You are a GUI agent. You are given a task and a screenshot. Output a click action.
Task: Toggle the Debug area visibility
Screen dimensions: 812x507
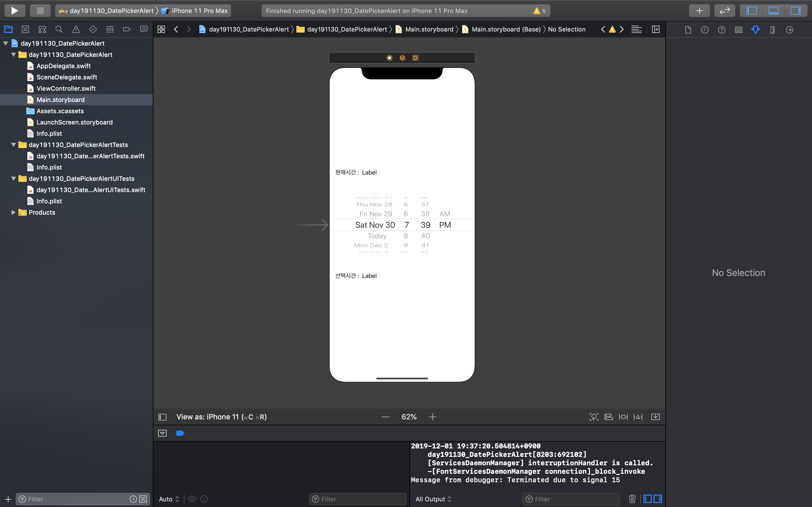[x=773, y=11]
